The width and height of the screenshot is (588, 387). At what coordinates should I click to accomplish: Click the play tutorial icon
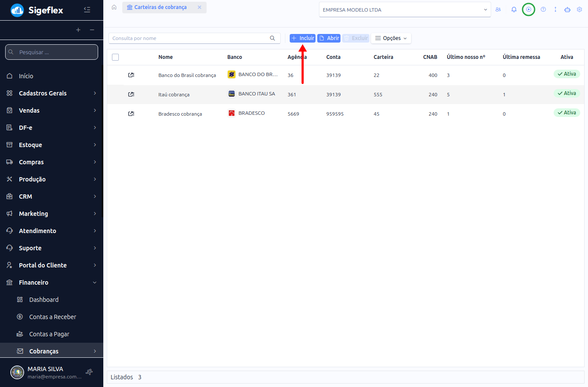[529, 9]
